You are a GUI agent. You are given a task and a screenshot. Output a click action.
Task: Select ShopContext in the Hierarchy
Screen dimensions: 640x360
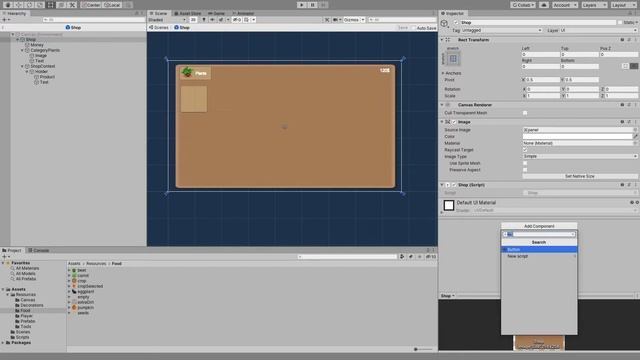[42, 66]
